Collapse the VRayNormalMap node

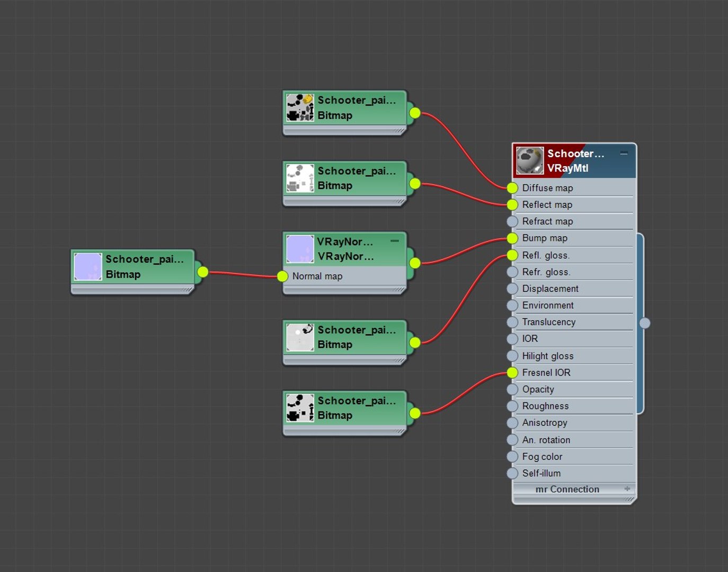coord(395,241)
